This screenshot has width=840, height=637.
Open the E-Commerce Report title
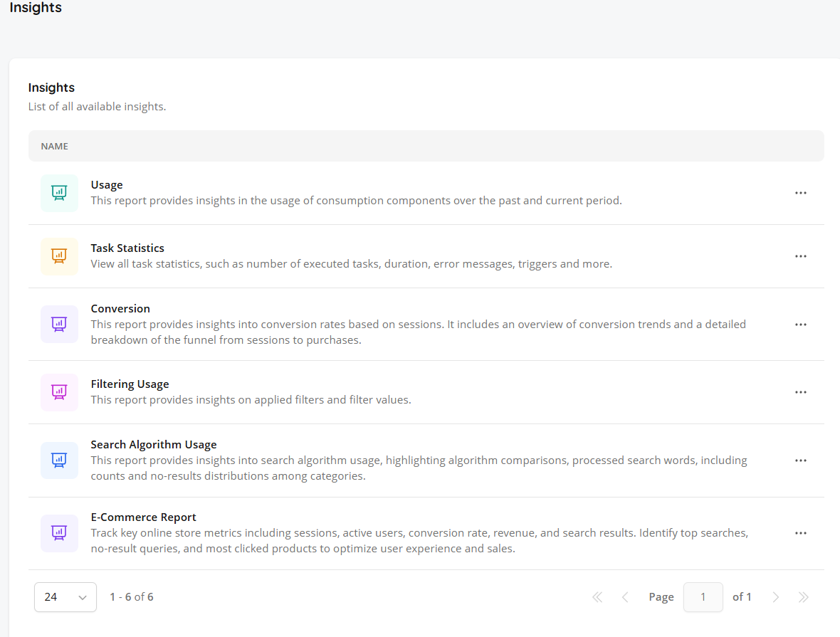(x=144, y=517)
